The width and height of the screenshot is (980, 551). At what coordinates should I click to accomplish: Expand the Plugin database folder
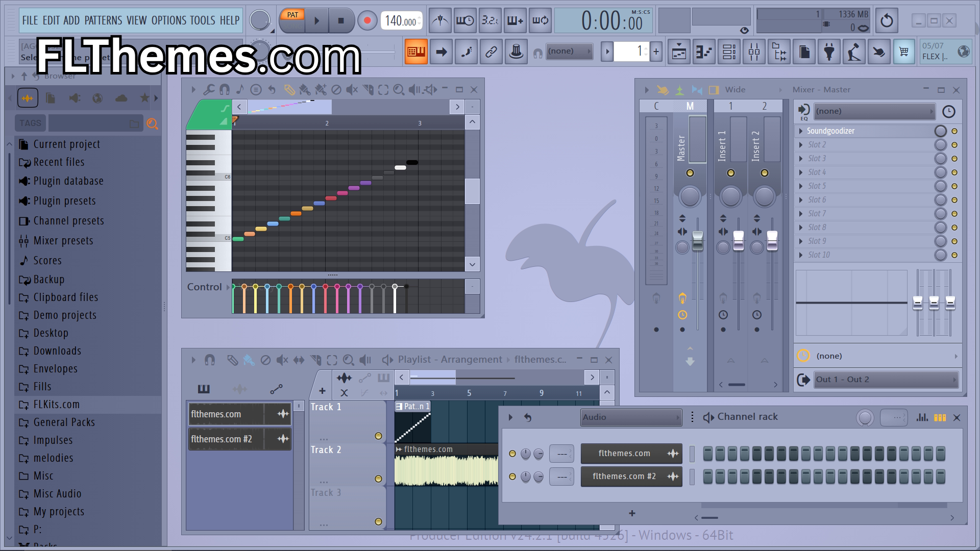click(68, 181)
